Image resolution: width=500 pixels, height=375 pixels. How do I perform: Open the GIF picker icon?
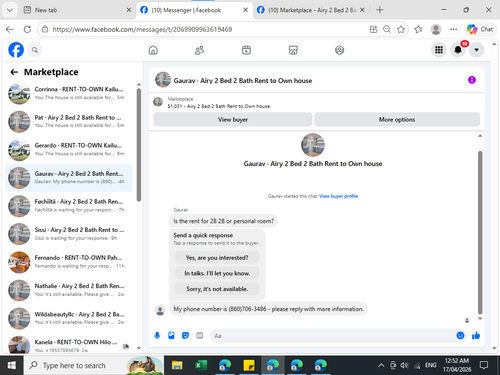pos(199,335)
